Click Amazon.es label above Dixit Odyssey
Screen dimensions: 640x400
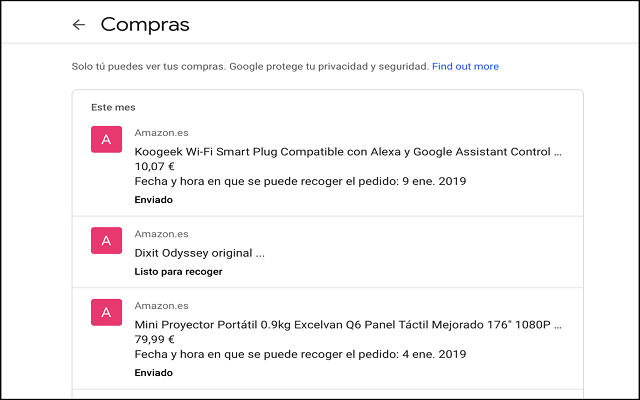161,233
